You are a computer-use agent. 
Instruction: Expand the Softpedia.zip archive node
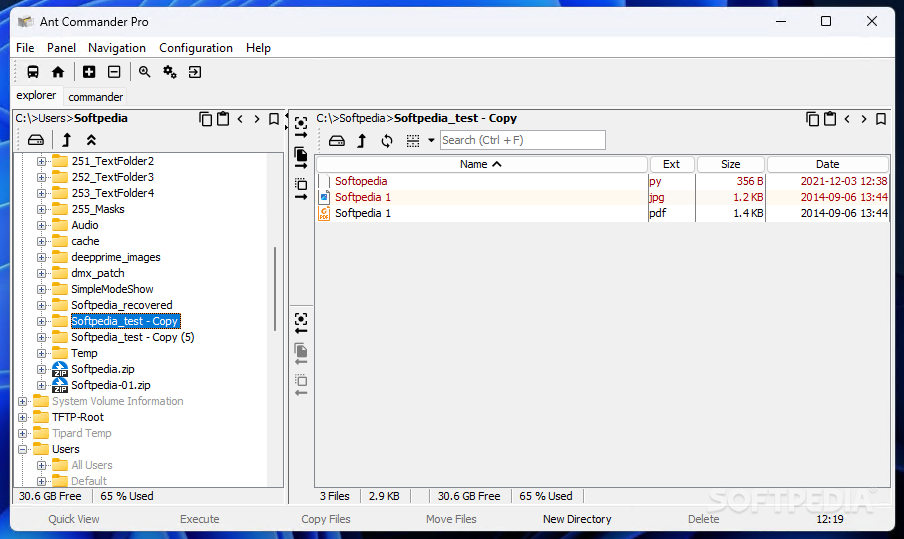42,370
